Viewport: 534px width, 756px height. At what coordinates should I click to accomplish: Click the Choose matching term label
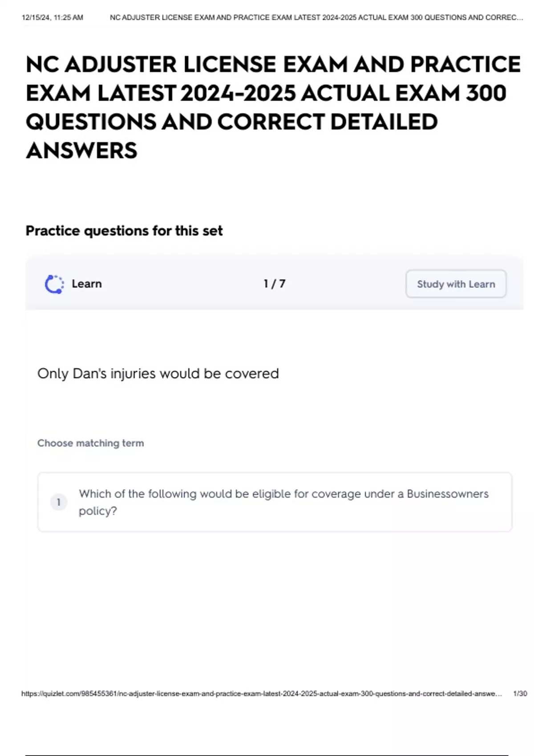click(x=90, y=443)
